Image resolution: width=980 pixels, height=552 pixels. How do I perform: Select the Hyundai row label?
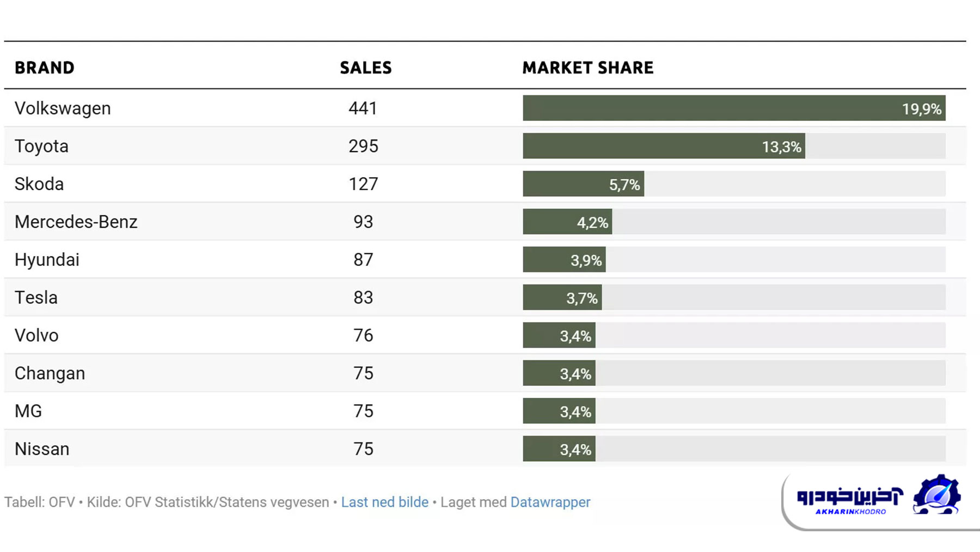click(47, 260)
